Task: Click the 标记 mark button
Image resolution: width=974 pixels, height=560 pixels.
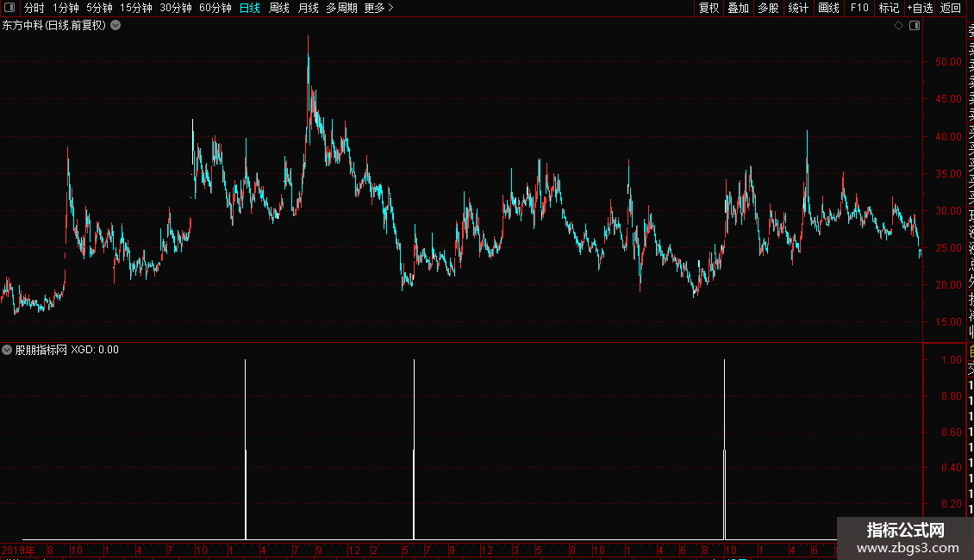Action: pyautogui.click(x=889, y=8)
